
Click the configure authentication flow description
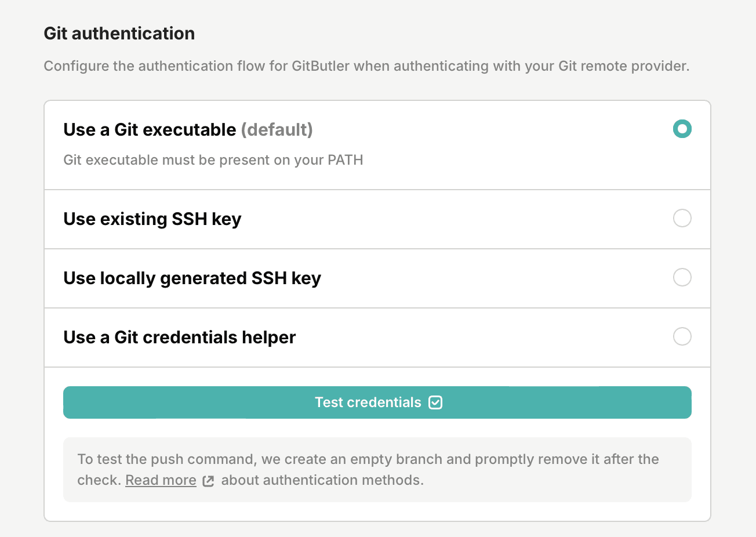(x=366, y=66)
